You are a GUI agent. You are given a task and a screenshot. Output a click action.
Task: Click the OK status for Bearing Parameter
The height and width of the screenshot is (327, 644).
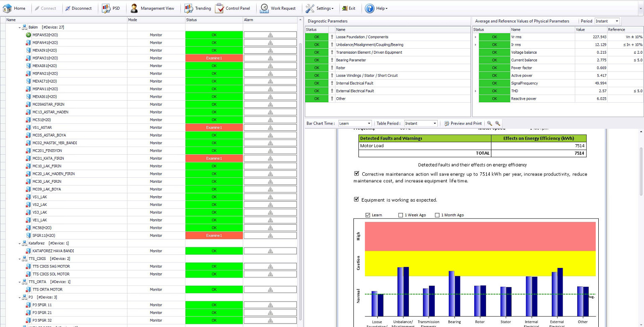click(x=317, y=60)
